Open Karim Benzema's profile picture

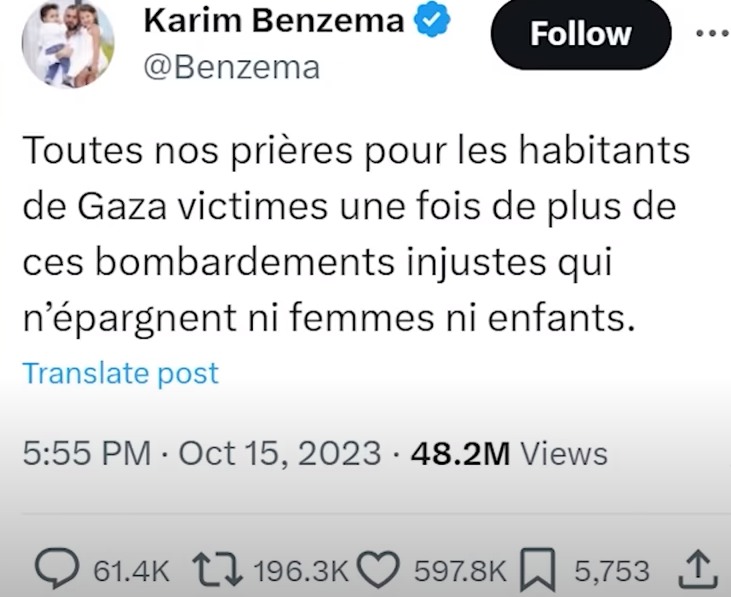68,42
